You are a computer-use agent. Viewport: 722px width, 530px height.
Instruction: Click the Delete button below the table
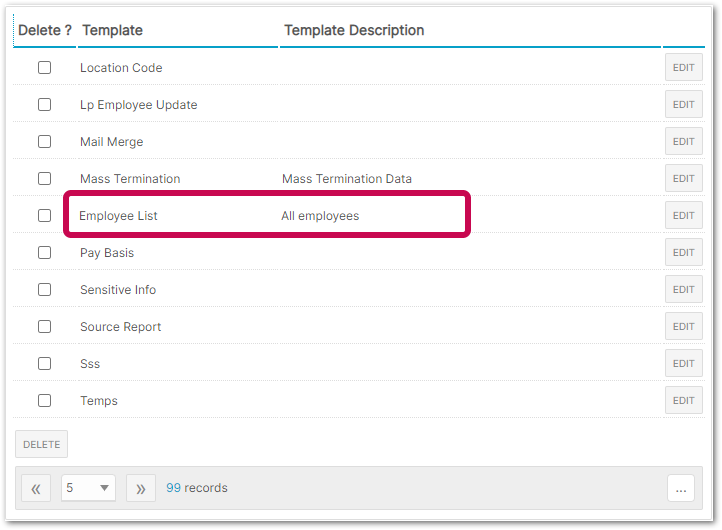coord(41,444)
